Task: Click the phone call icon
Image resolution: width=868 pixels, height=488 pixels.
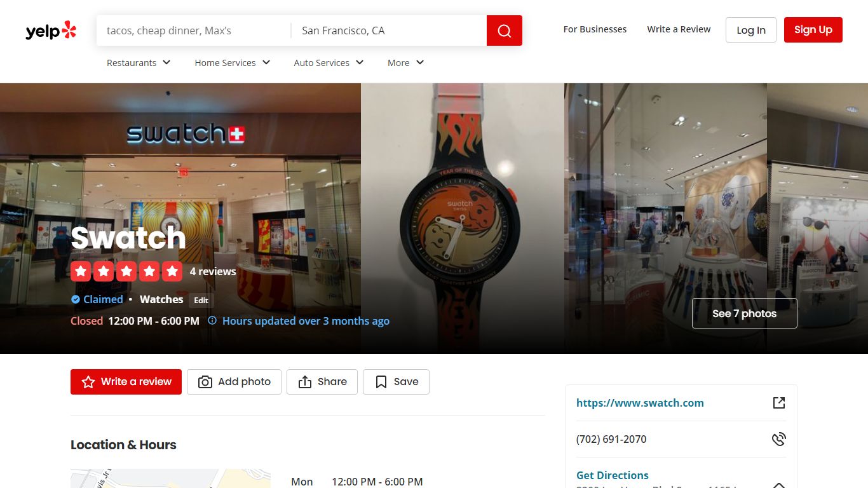Action: tap(779, 439)
